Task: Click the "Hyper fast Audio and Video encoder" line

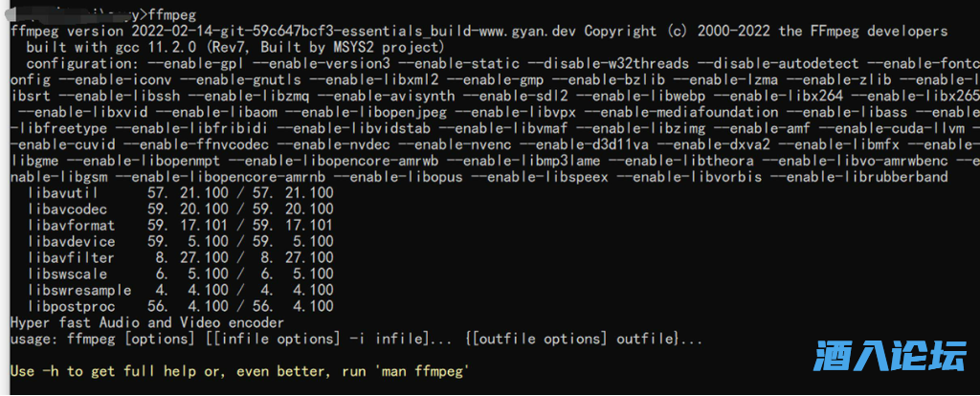Action: click(146, 322)
